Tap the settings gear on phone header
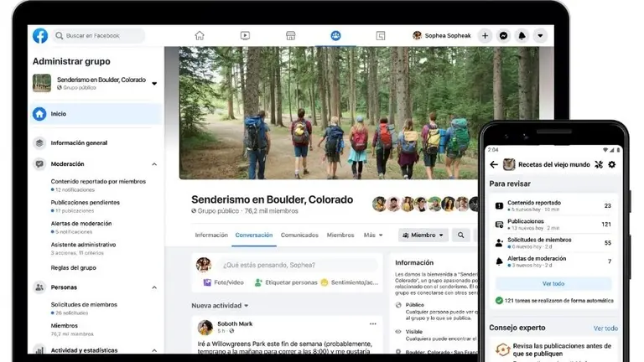The height and width of the screenshot is (362, 644). pos(612,164)
